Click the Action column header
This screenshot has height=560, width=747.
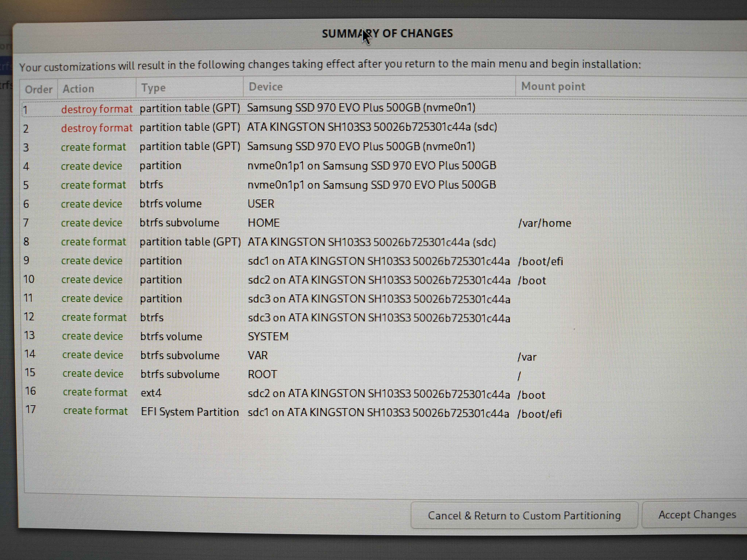click(x=78, y=89)
